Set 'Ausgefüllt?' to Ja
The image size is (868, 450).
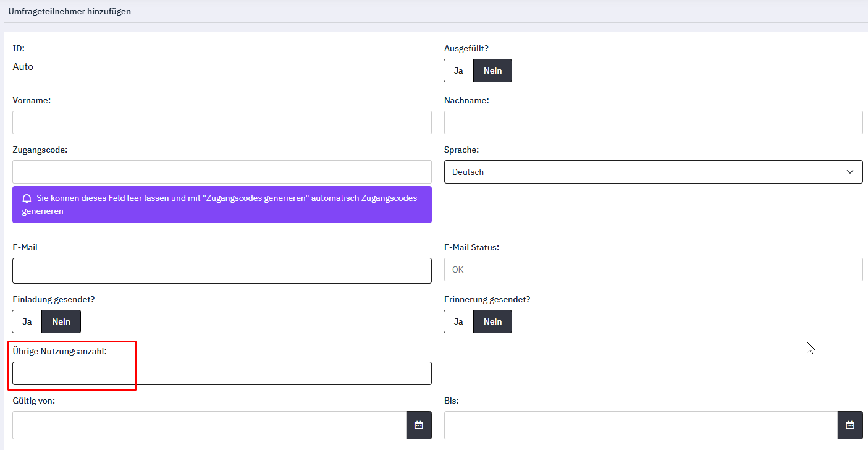click(x=458, y=70)
